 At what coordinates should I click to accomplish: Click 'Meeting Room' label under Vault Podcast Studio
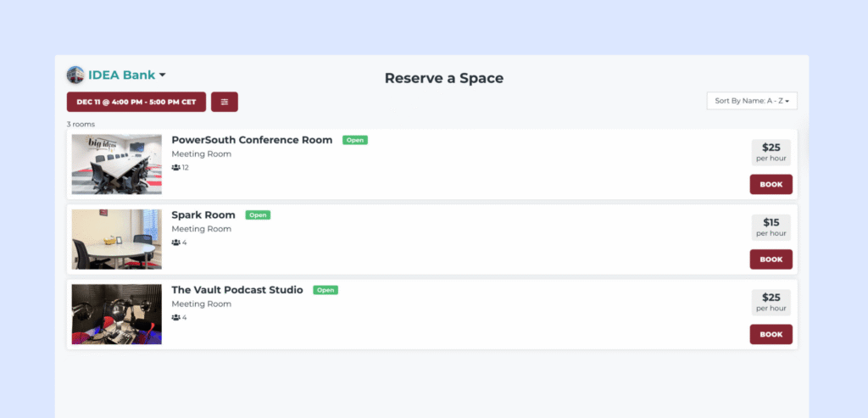(202, 304)
